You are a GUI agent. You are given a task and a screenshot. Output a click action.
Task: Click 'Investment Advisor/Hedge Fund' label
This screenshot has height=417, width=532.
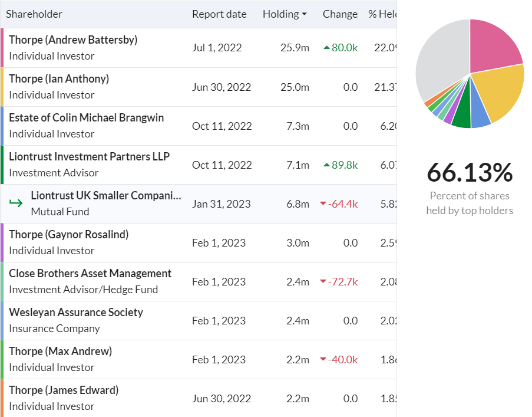coord(84,290)
